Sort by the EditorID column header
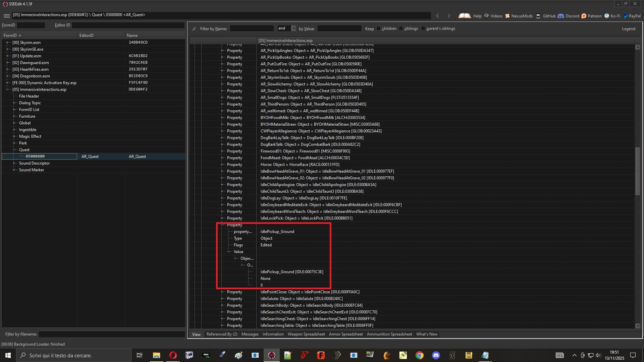644x362 pixels. pos(101,36)
